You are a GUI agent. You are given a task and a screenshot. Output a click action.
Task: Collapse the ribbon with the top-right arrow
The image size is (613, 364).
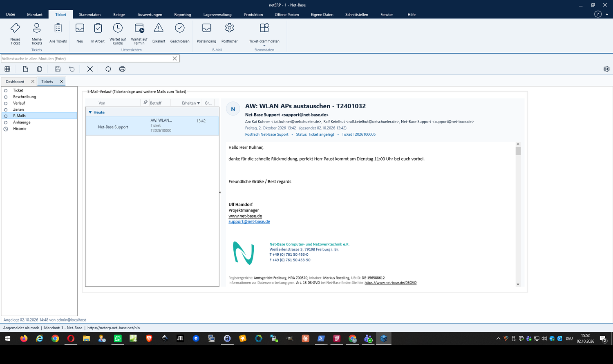(x=607, y=14)
